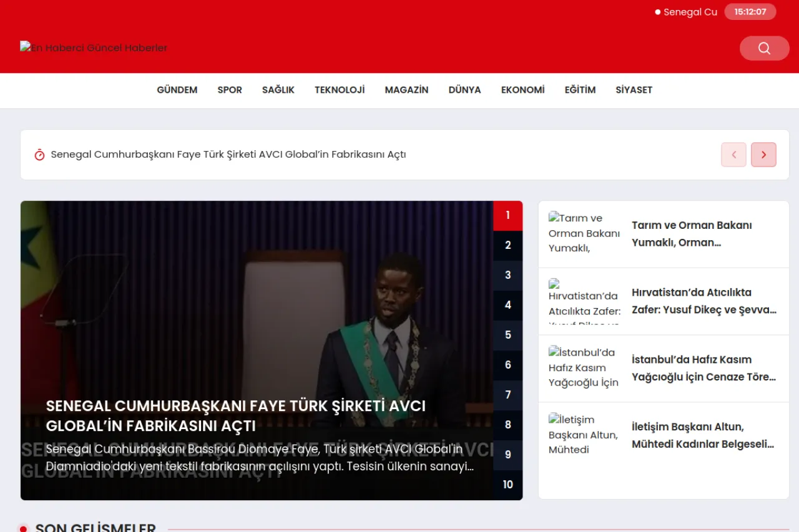Viewport: 799px width, 532px height.
Task: Open Spor menu section
Action: (230, 90)
